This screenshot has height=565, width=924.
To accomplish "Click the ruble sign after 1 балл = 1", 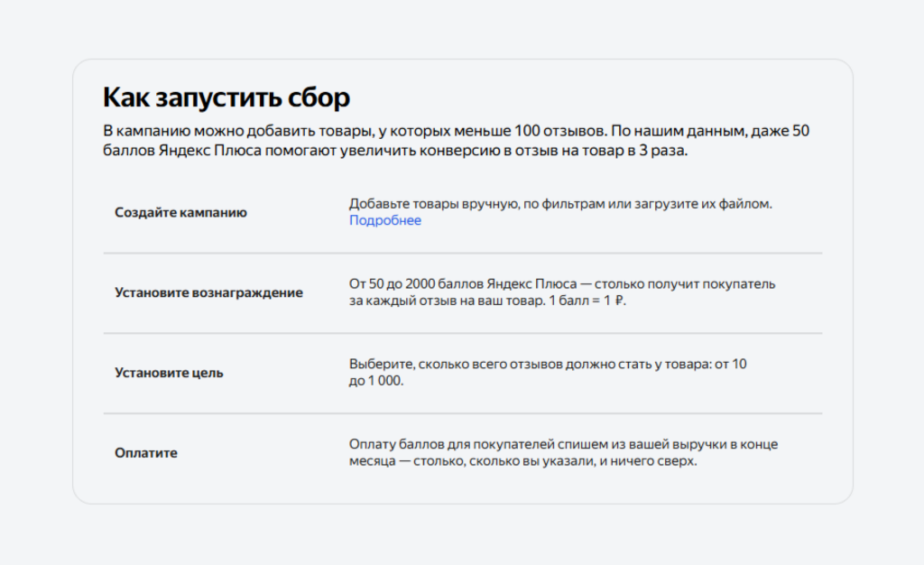I will coord(618,301).
